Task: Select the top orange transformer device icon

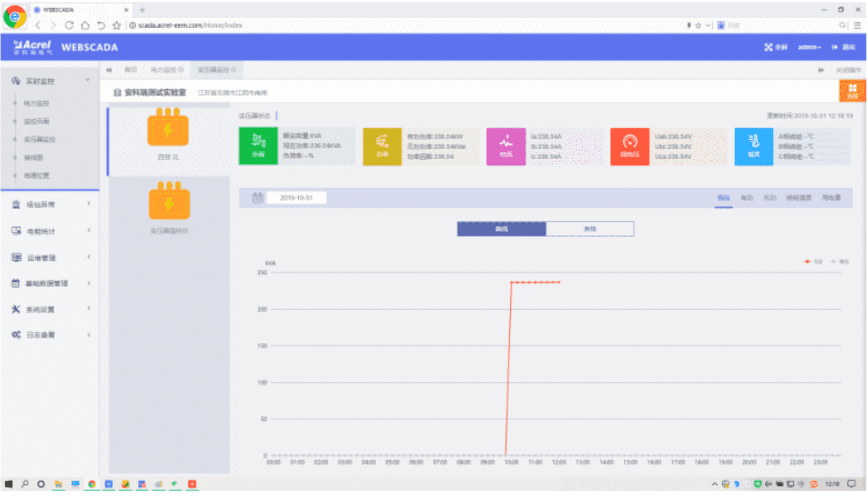Action: coord(168,128)
